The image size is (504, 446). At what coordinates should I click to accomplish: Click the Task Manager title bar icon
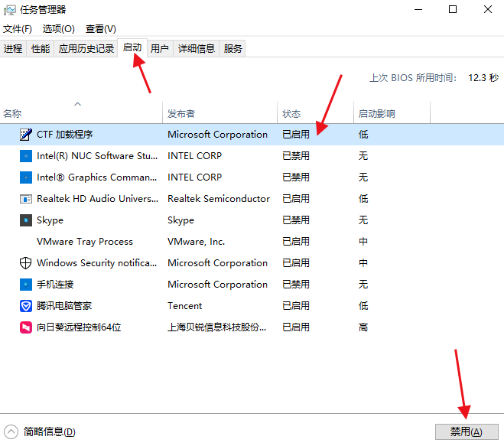pos(10,10)
